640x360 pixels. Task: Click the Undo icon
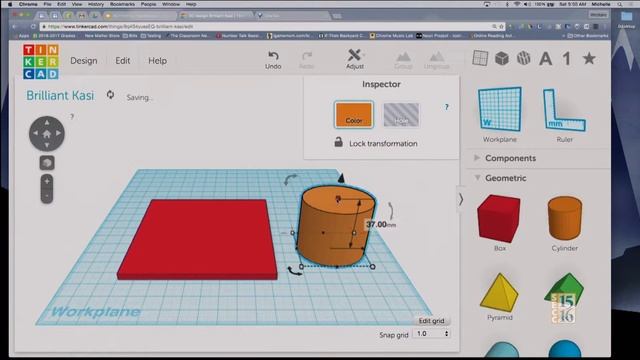tap(273, 60)
